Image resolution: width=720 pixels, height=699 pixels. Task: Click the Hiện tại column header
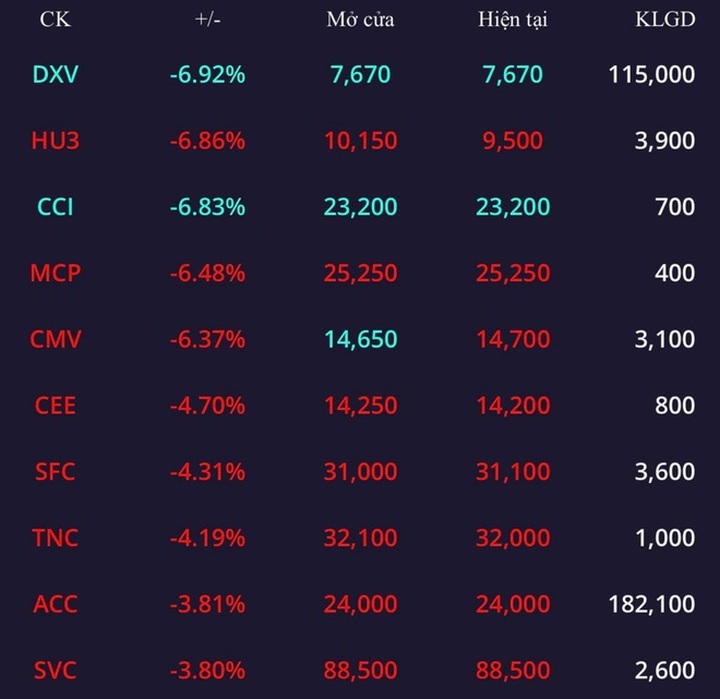coord(513,21)
